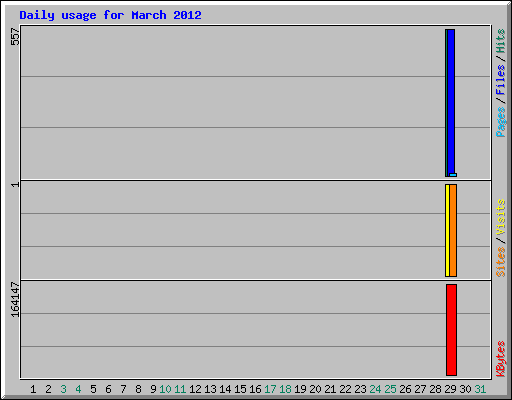The image size is (512, 400).
Task: Click day 21 on the x-axis
Action: click(x=330, y=389)
